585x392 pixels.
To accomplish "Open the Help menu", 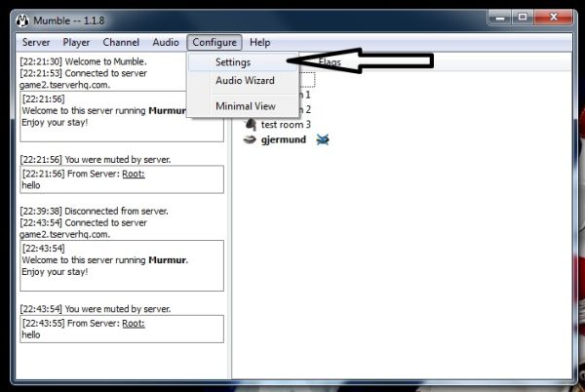I will (x=260, y=43).
